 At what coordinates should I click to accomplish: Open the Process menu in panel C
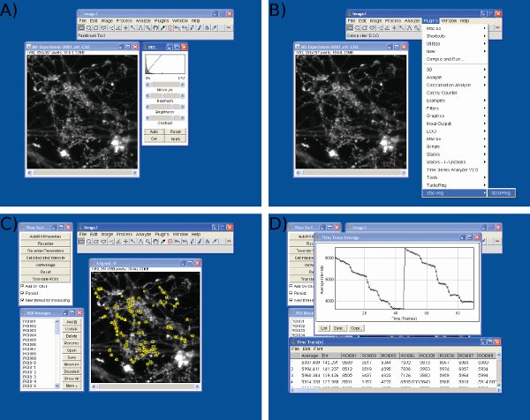click(124, 235)
